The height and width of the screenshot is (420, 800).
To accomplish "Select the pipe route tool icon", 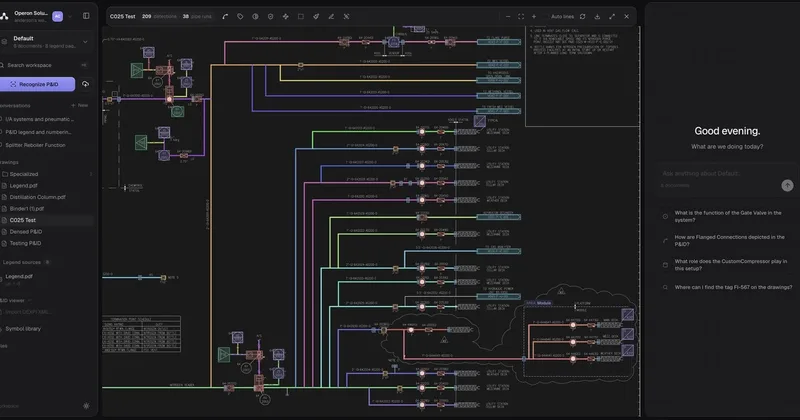I will [x=225, y=16].
